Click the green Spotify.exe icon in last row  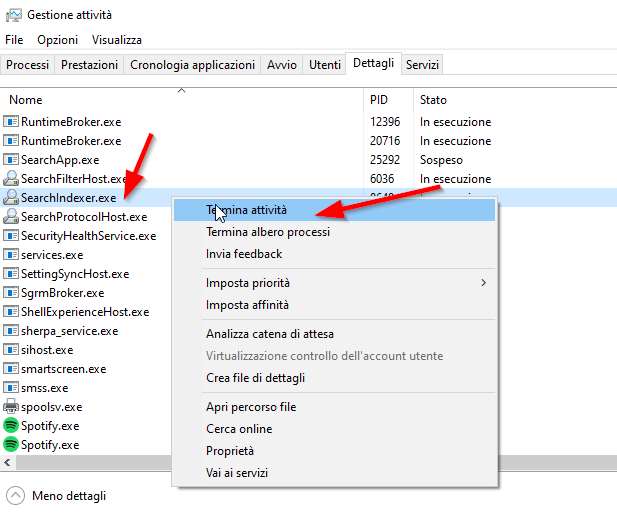coord(11,445)
